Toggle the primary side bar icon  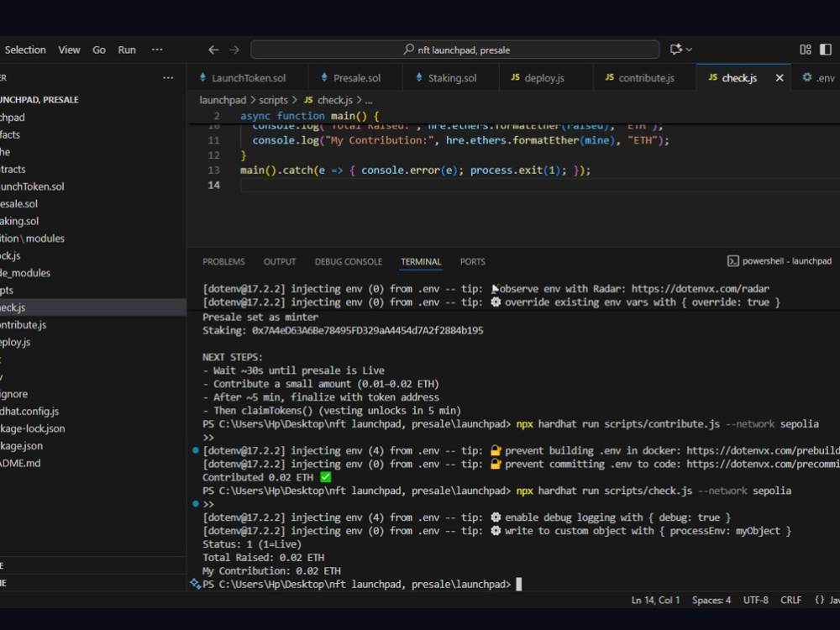[826, 50]
